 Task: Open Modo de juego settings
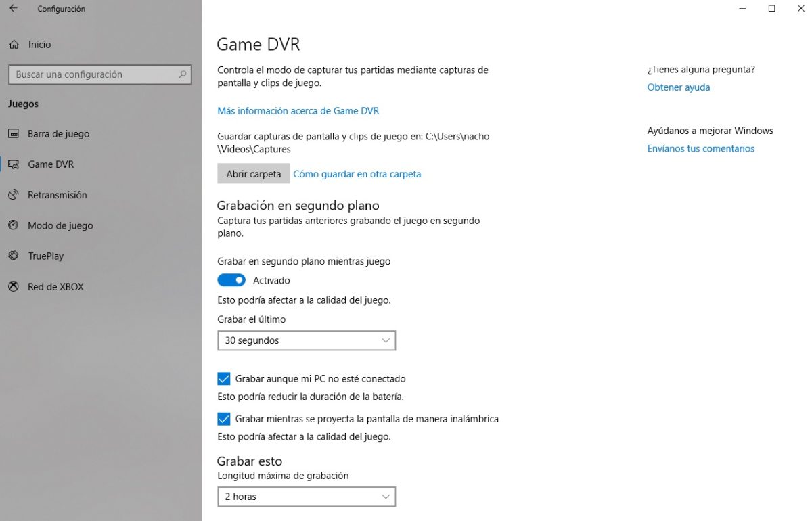14,225
